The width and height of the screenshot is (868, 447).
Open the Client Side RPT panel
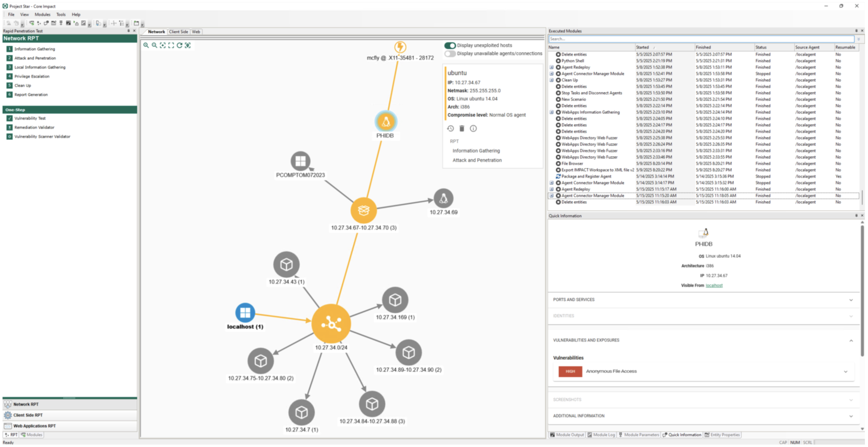coord(69,415)
